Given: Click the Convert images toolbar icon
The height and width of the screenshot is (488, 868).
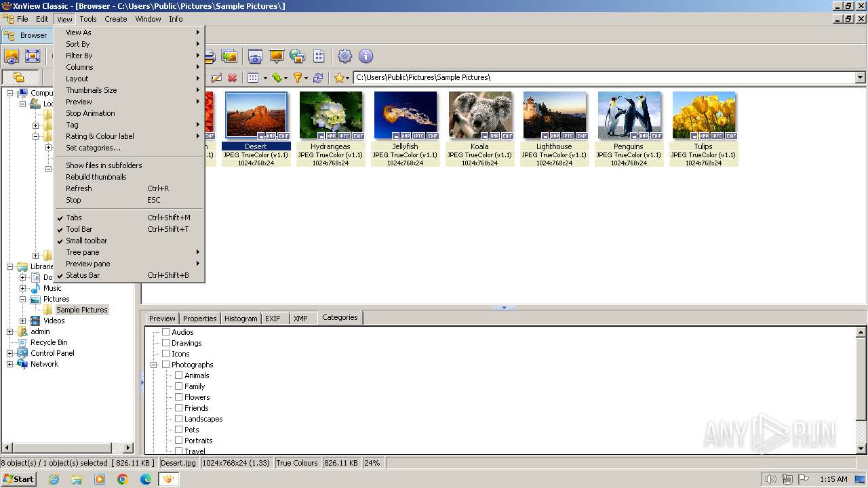Looking at the screenshot, I should [x=229, y=56].
